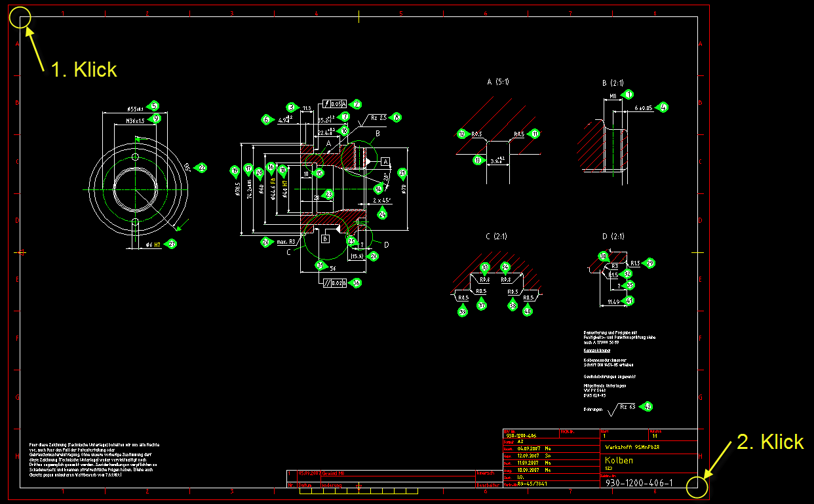The image size is (814, 504).
Task: Pick balloon 22 beside the front view circle
Action: pyautogui.click(x=201, y=168)
